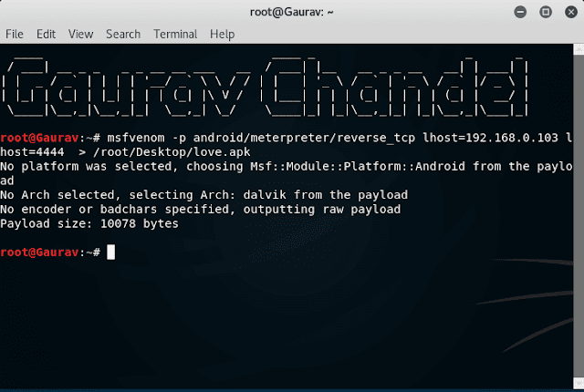
Task: Click 'Msf::Module::Platform::Android' text
Action: coord(358,166)
